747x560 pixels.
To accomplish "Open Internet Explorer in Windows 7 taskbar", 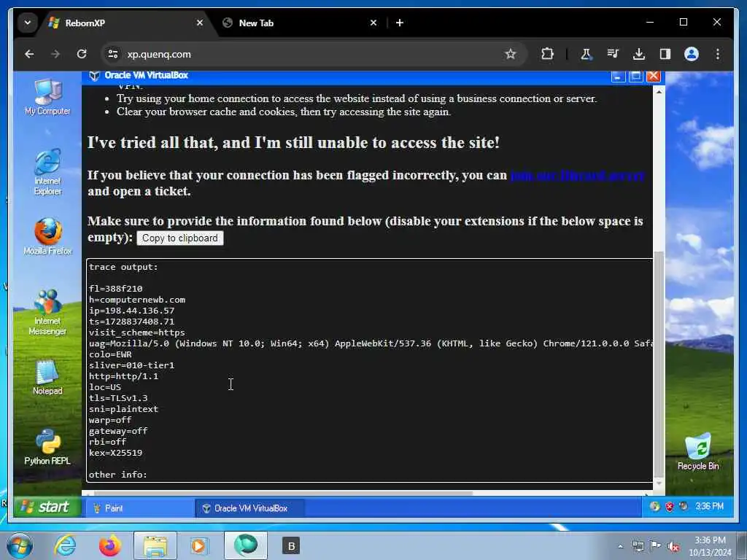I will click(x=65, y=545).
